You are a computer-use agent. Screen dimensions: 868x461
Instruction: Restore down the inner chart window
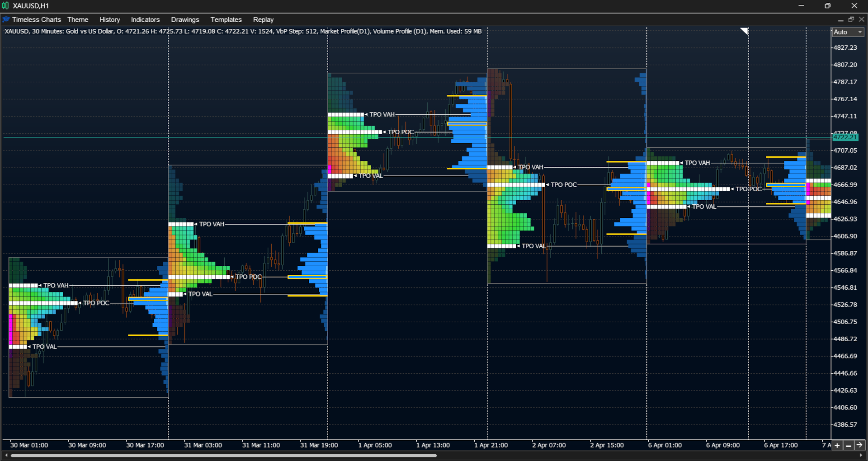coord(851,20)
